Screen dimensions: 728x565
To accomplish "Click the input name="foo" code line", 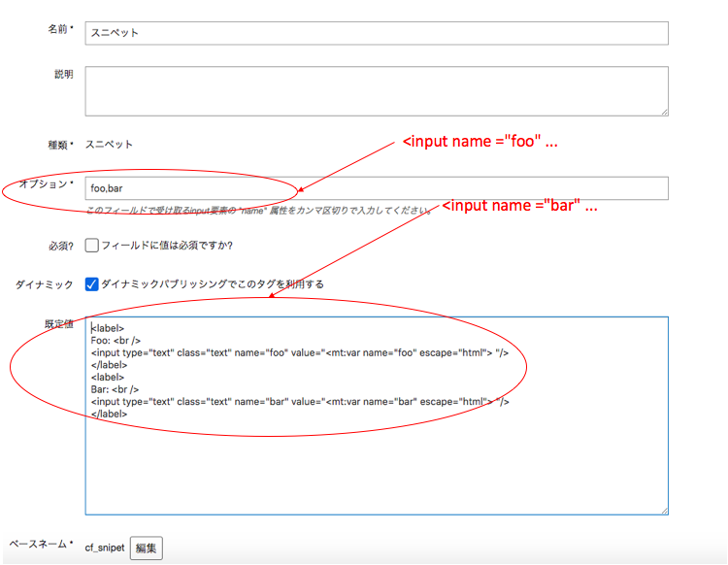I will coord(300,352).
